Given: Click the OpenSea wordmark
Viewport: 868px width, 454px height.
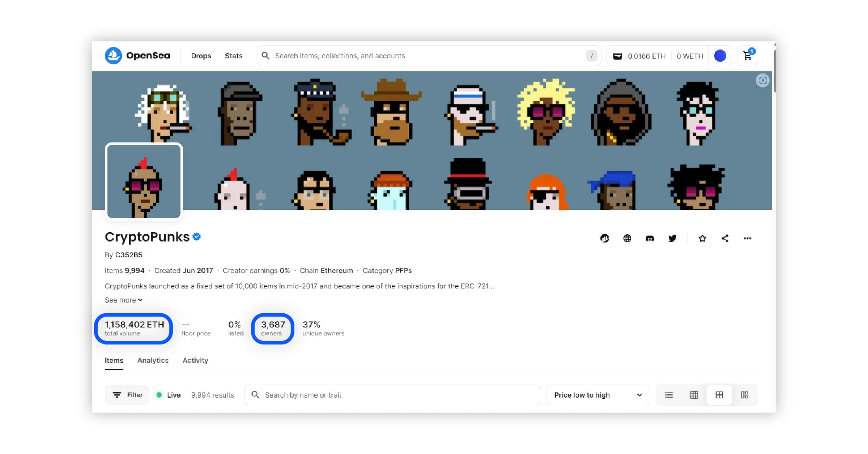Looking at the screenshot, I should 148,55.
